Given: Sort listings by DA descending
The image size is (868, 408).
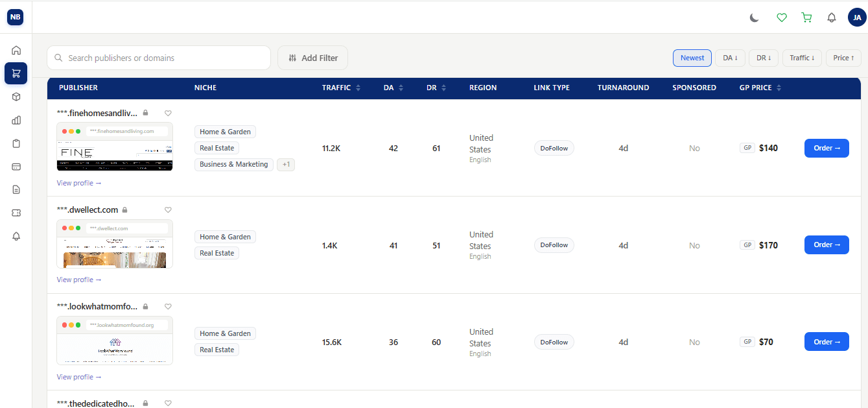Looking at the screenshot, I should [731, 58].
